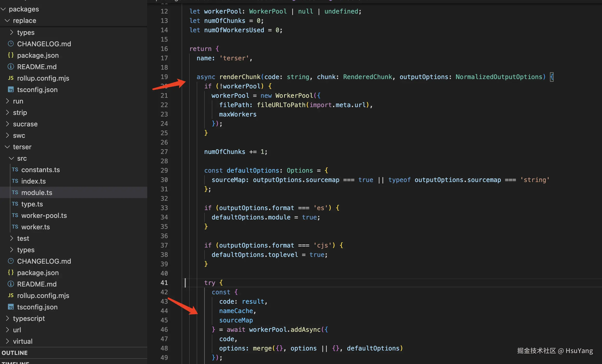Expand the OUTLINE panel section

(15, 353)
